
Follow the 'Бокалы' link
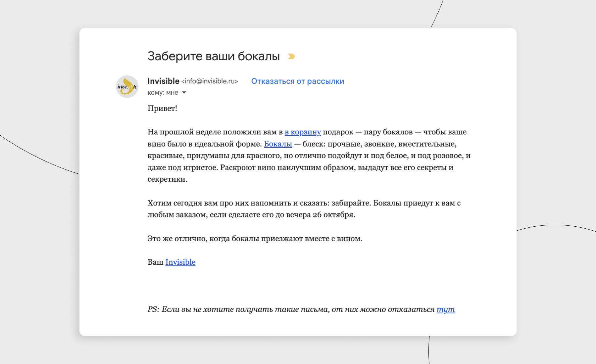278,144
